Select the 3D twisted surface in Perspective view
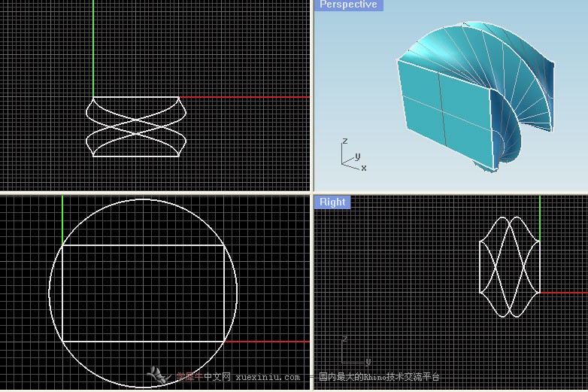 pyautogui.click(x=475, y=96)
